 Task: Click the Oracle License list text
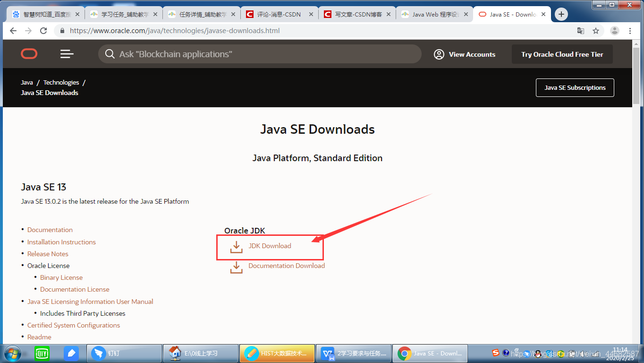point(48,266)
